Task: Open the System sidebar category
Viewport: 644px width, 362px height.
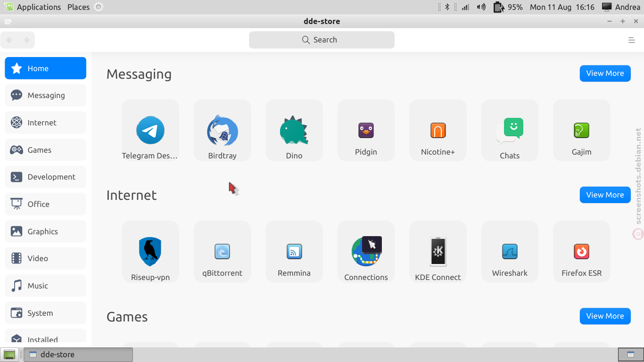Action: (46, 313)
